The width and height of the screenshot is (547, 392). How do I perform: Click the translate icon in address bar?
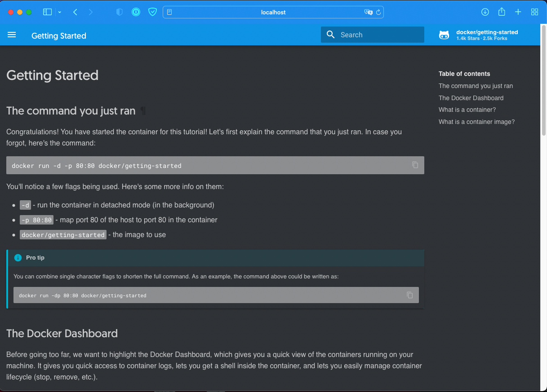tap(368, 12)
